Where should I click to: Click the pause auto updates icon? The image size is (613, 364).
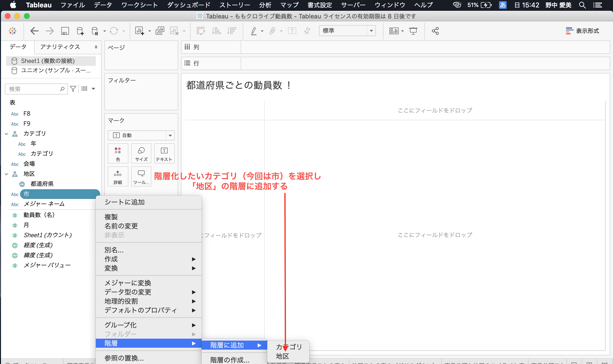pos(95,31)
